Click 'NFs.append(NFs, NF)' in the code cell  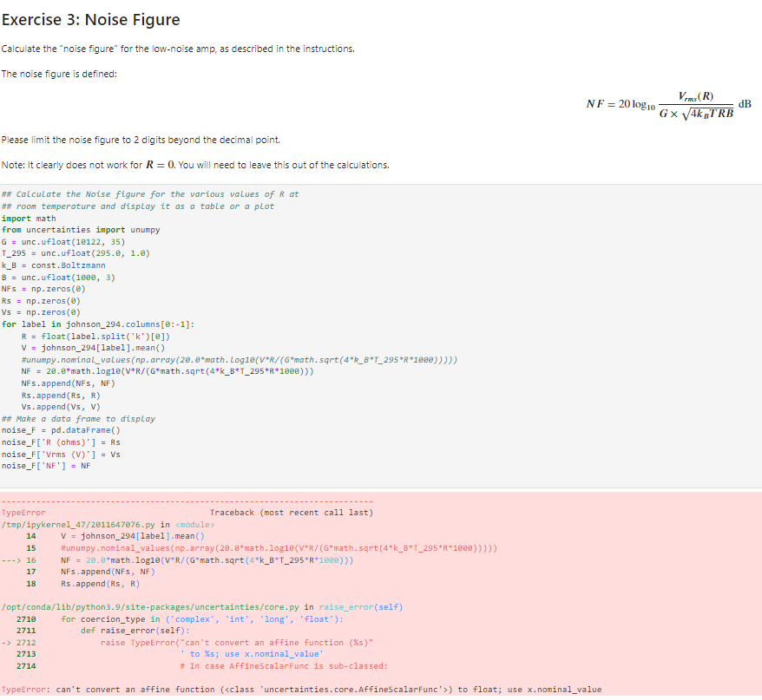click(69, 383)
